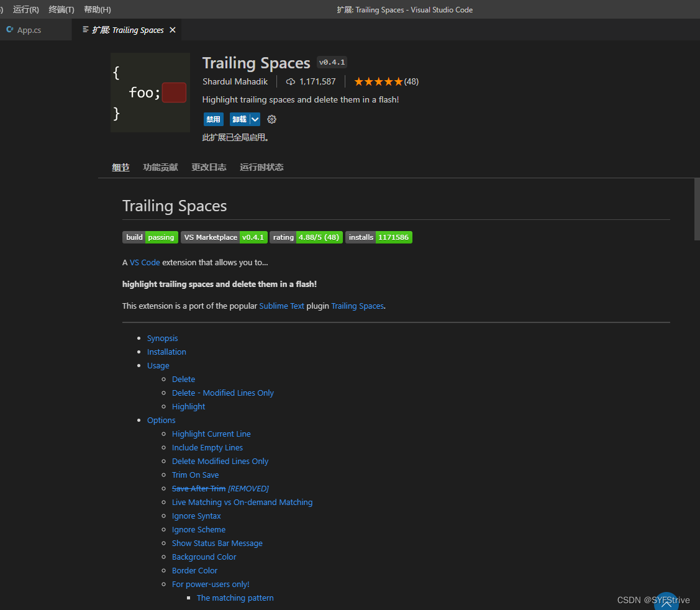Jump to the Usage section link
Screen dimensions: 700x610
tap(158, 366)
